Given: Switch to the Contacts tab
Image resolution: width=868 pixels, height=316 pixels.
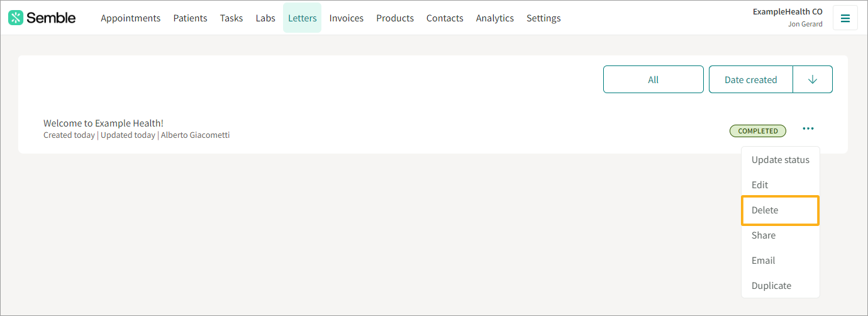Looking at the screenshot, I should coord(445,18).
